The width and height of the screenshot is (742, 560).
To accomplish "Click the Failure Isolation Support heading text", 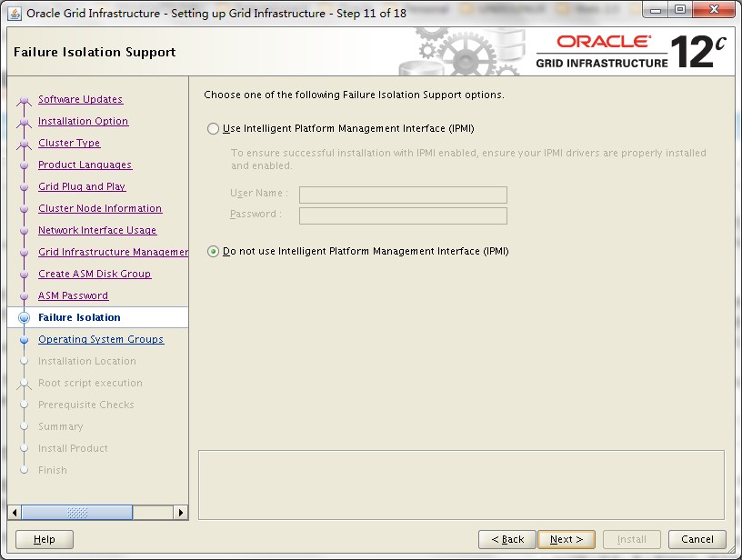I will 95,52.
